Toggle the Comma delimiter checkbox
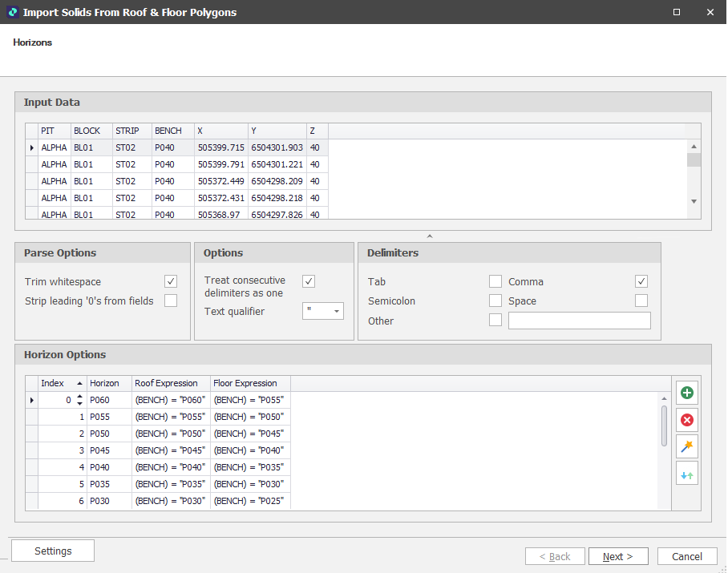This screenshot has width=728, height=573. (641, 281)
